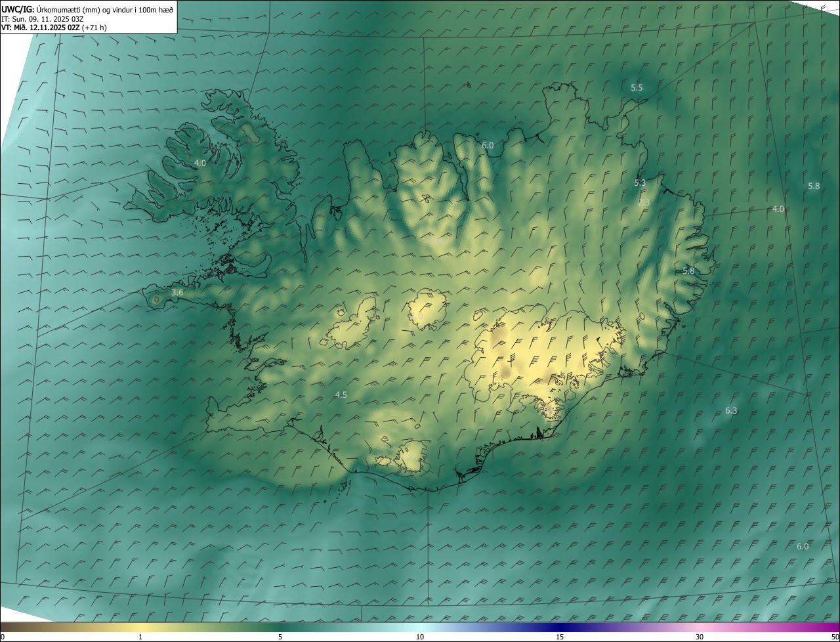Click the colorbar tick label "15"
The width and height of the screenshot is (840, 642).
coord(560,637)
